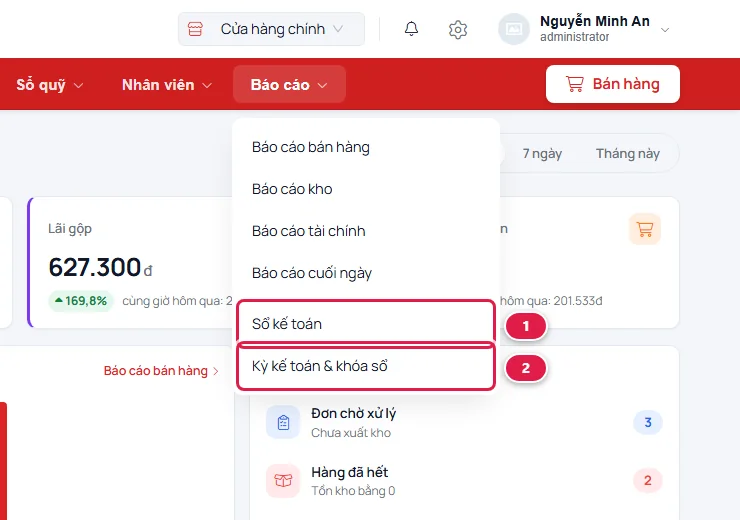Screen dimensions: 740x520
Task: Open Sổ kế toán from the menu
Action: pyautogui.click(x=366, y=324)
